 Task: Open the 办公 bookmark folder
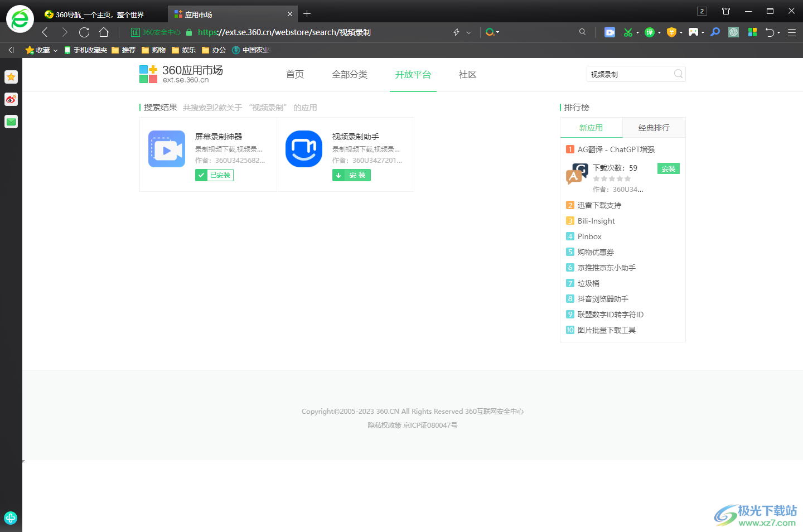tap(214, 50)
